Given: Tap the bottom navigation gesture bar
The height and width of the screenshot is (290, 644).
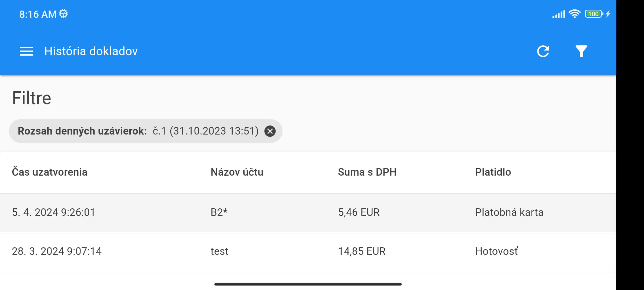Looking at the screenshot, I should [308, 284].
